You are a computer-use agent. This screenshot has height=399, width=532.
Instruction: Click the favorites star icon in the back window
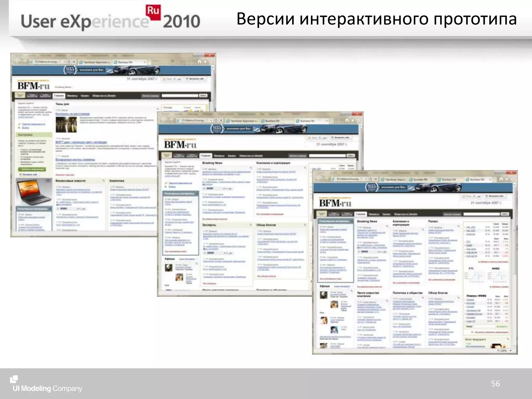[x=205, y=62]
